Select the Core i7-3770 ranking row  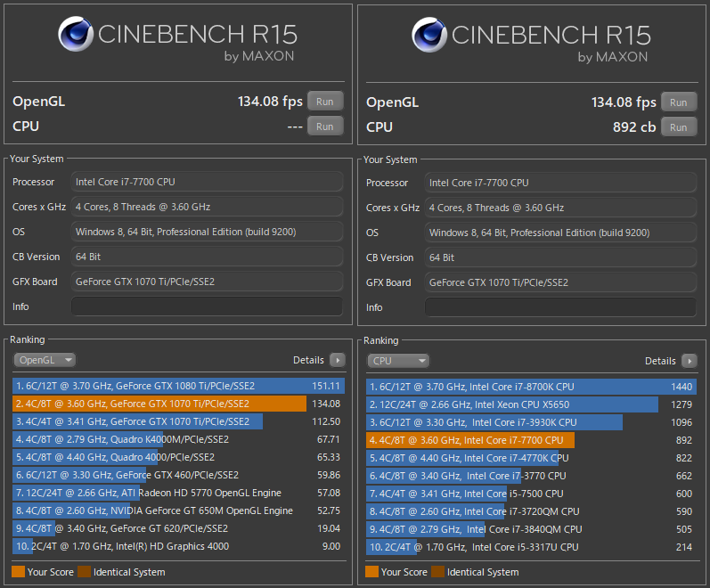[x=531, y=476]
